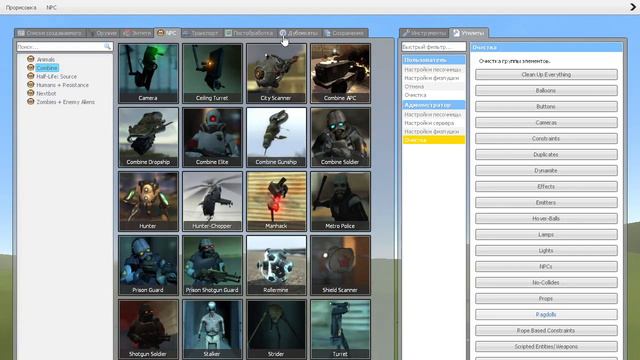The height and width of the screenshot is (360, 640).
Task: Click the Duplicates cleanup button
Action: pyautogui.click(x=546, y=155)
